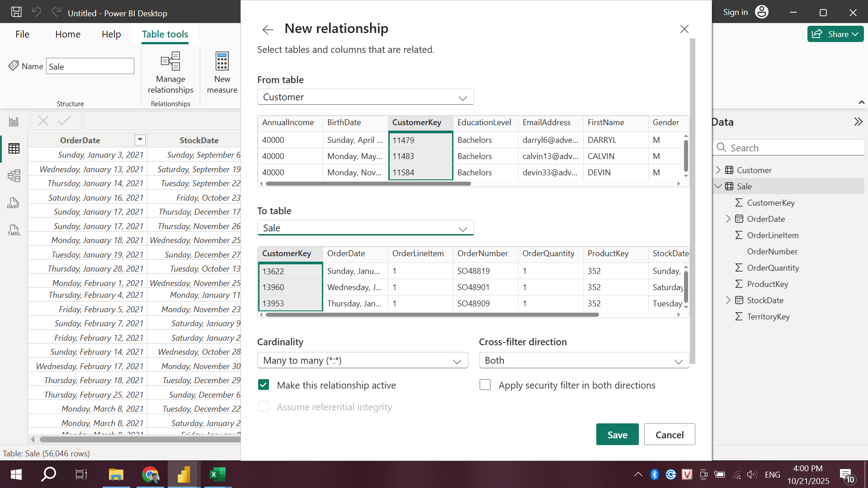Switch to Model view in sidebar
This screenshot has width=868, height=488.
[14, 176]
